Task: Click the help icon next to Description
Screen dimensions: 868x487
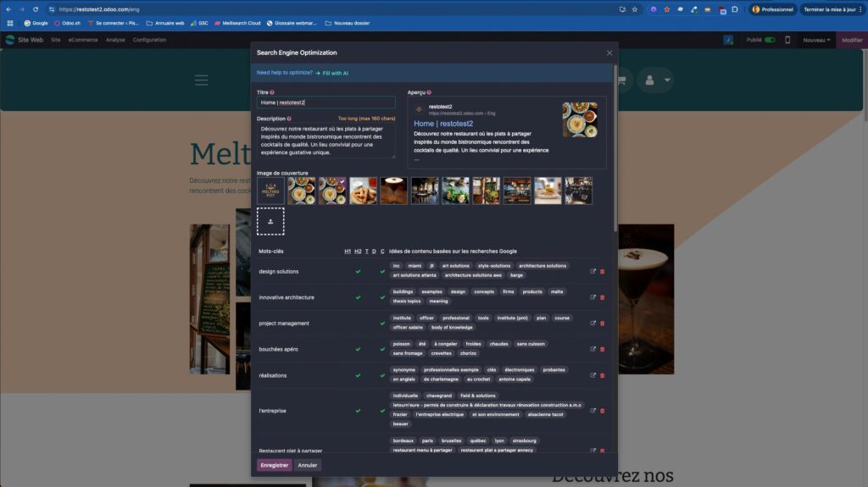Action: pyautogui.click(x=289, y=119)
